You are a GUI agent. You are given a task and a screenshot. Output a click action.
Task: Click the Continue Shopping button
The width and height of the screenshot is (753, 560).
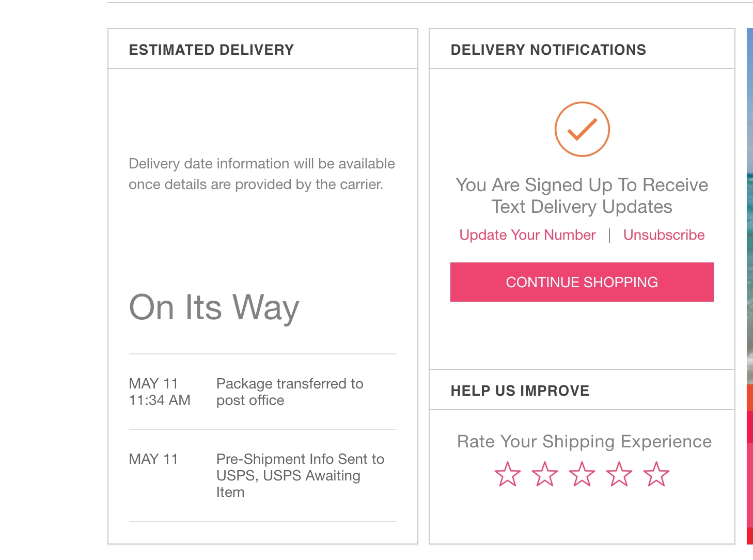(582, 282)
